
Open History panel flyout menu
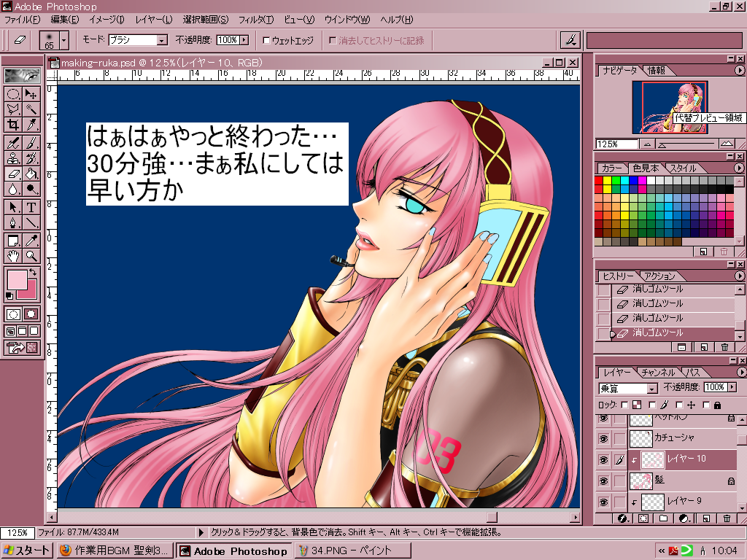(739, 276)
